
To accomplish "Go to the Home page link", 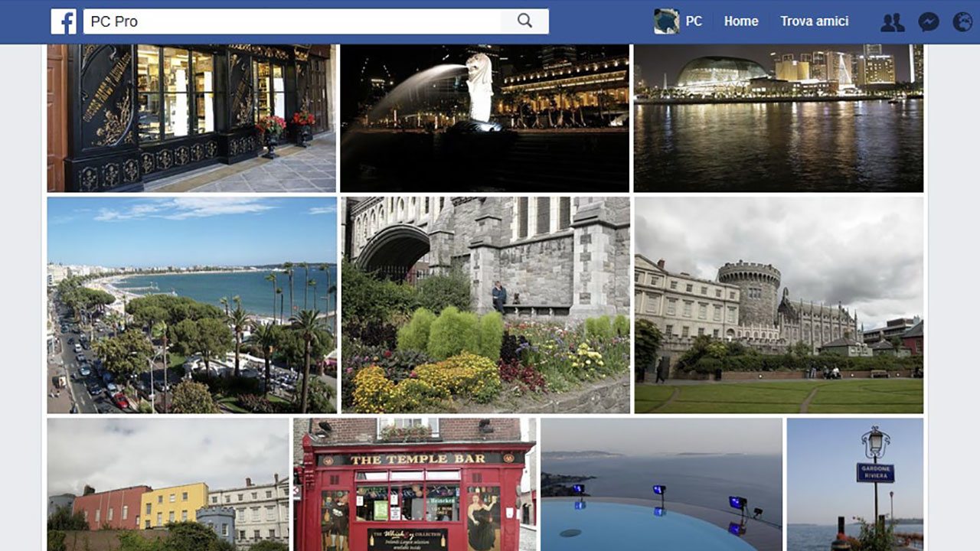I will [740, 21].
